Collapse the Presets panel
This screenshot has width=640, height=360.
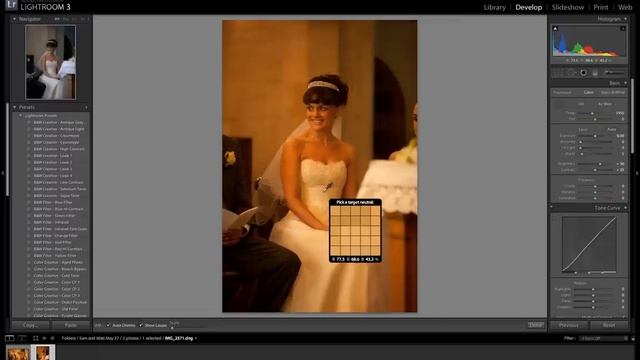(15, 107)
